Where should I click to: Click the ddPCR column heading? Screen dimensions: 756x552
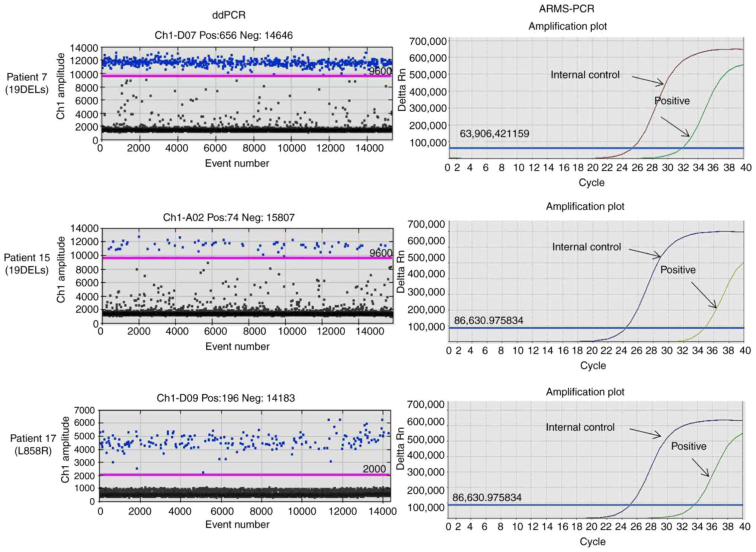228,15
